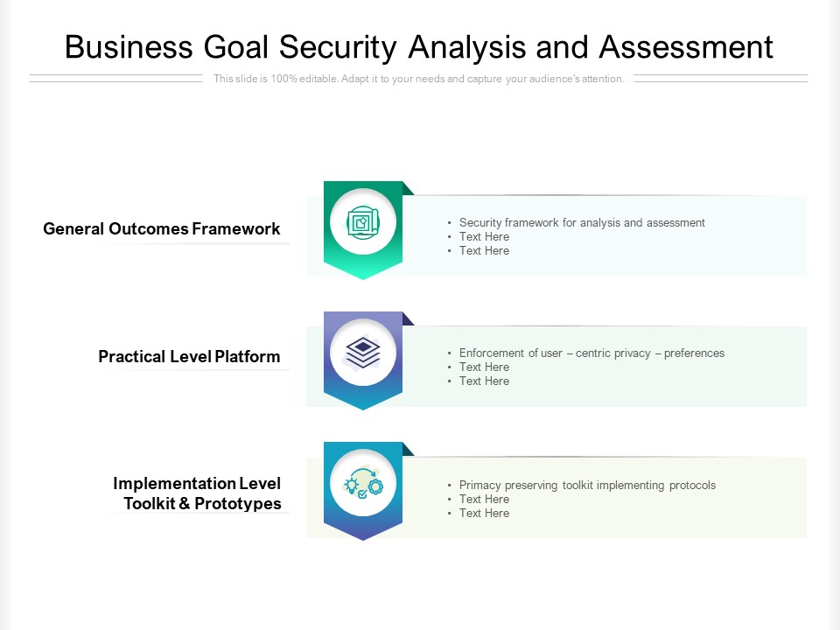Image resolution: width=840 pixels, height=630 pixels.
Task: Click first 'Text Here' under Primacy preserving bullet
Action: click(484, 500)
